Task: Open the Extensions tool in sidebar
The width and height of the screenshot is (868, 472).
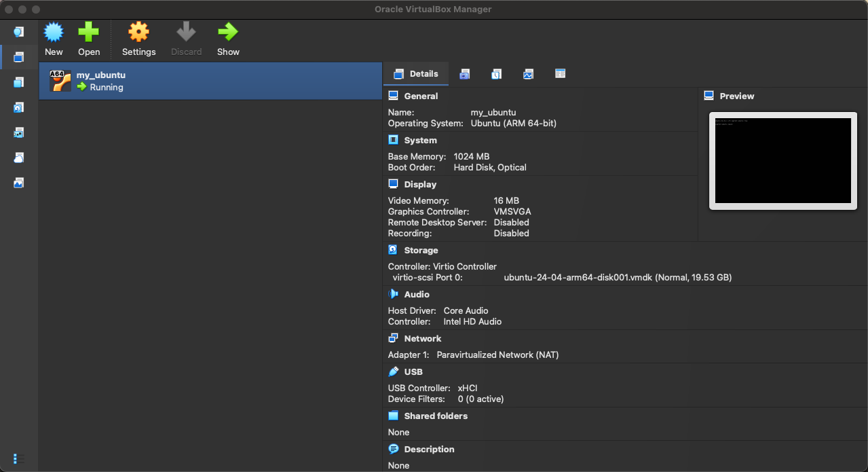Action: tap(19, 82)
